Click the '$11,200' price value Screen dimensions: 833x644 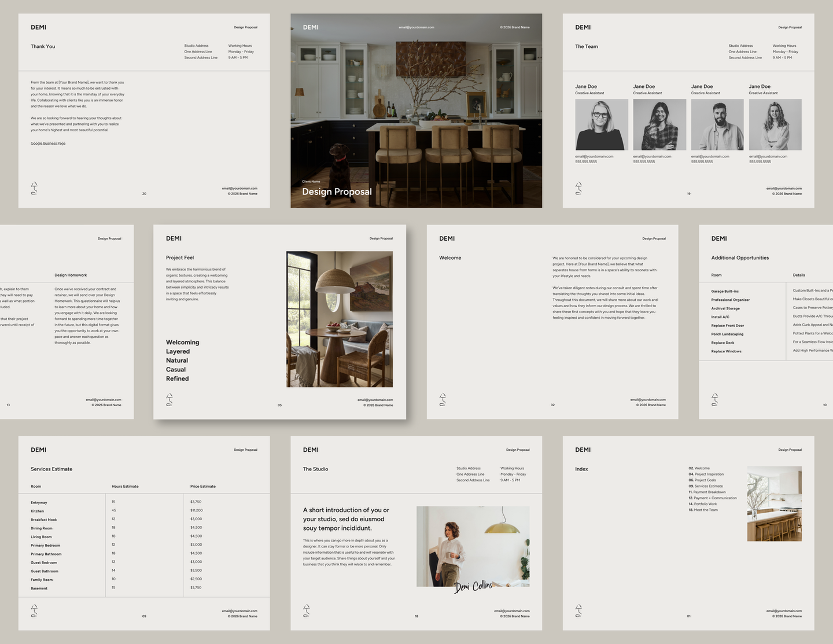(x=197, y=510)
